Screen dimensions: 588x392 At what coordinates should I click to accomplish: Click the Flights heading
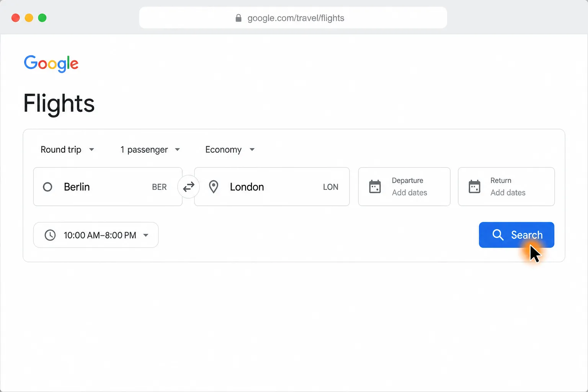(59, 104)
